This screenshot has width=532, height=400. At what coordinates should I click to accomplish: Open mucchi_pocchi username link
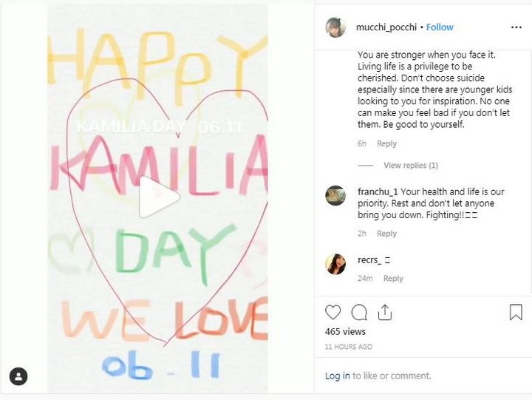tap(386, 27)
